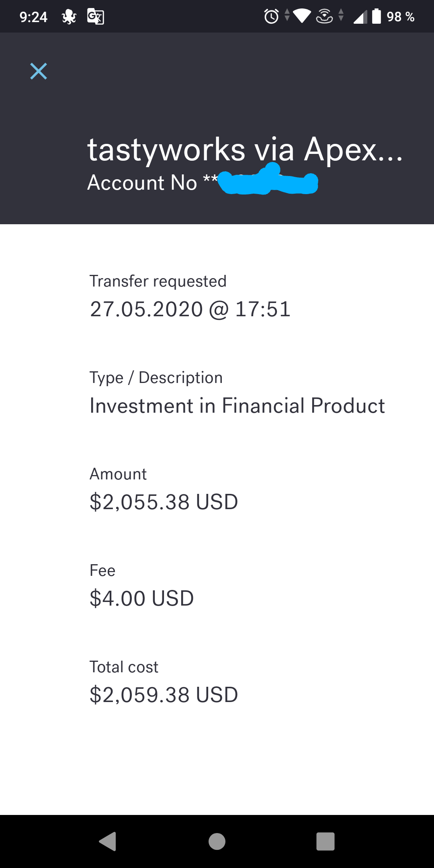Tap the $2,059.38 USD total cost
The height and width of the screenshot is (868, 434).
point(164,695)
